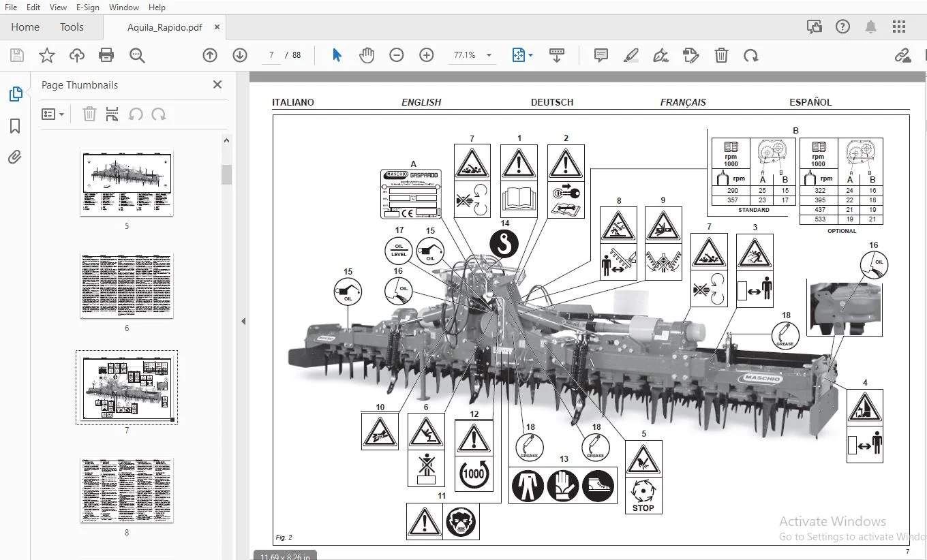Open the share/chat icon at top right
This screenshot has height=560, width=927.
click(x=815, y=27)
